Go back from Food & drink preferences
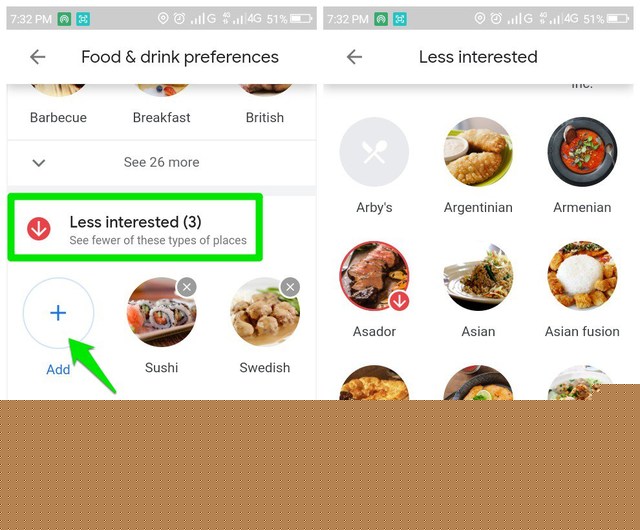The image size is (640, 530). [38, 57]
